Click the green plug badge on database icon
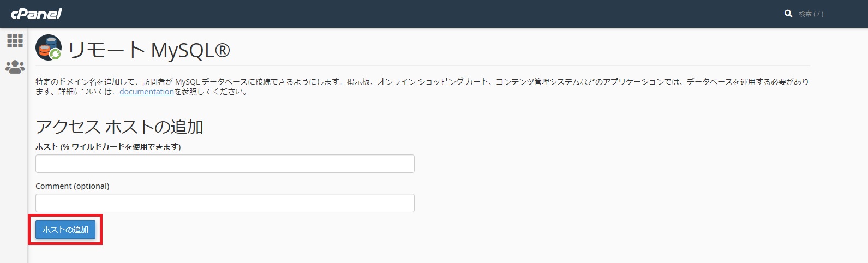 point(56,54)
